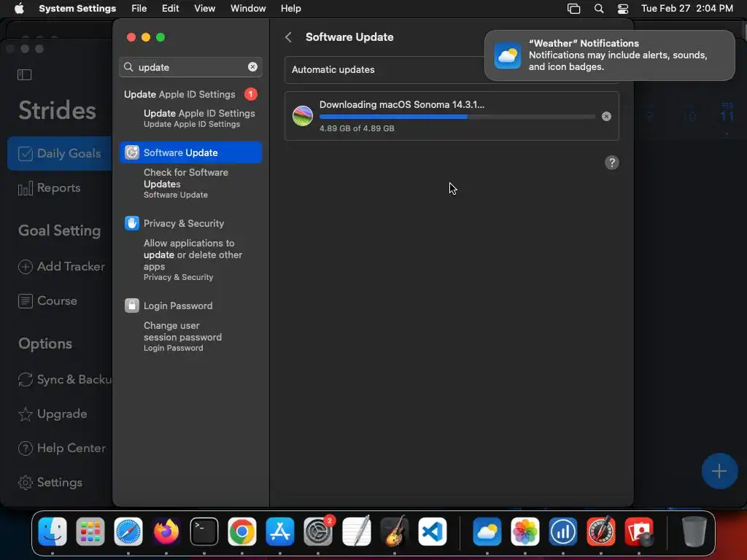The width and height of the screenshot is (747, 560).
Task: Select the Software Update search result
Action: (190, 152)
